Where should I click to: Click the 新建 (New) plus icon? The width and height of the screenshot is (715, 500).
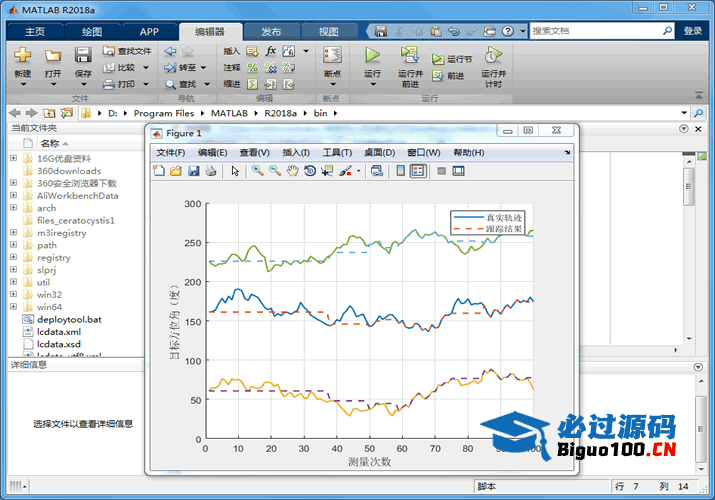22,55
